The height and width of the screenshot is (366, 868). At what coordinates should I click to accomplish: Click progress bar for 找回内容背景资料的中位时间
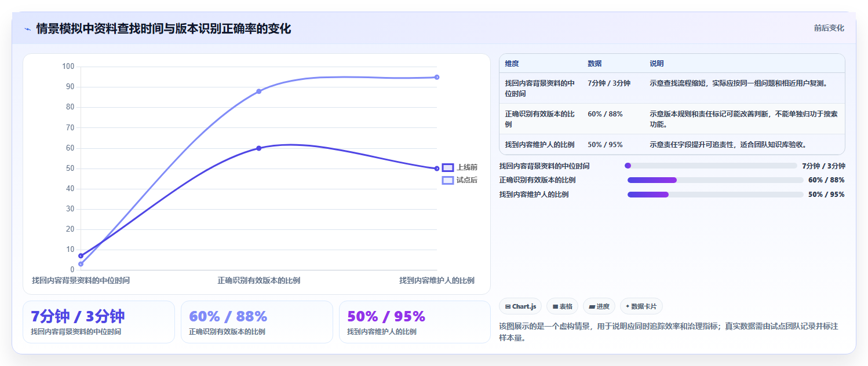711,166
